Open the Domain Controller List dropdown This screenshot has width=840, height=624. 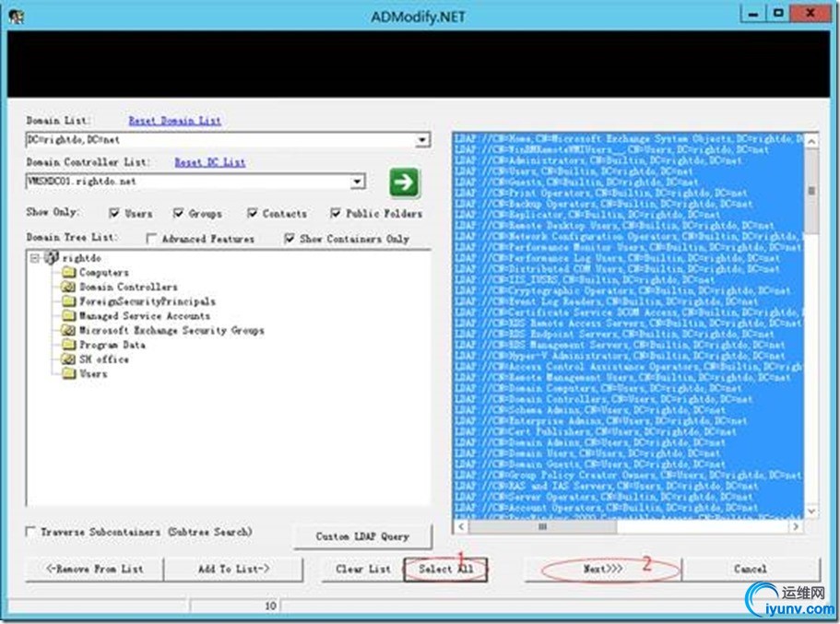point(358,182)
